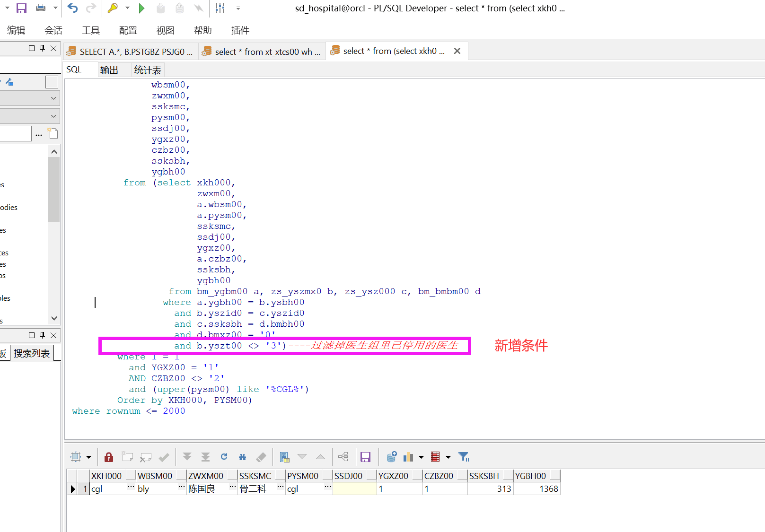This screenshot has width=765, height=532.
Task: Click the purple save icon in results toolbar
Action: pyautogui.click(x=365, y=457)
